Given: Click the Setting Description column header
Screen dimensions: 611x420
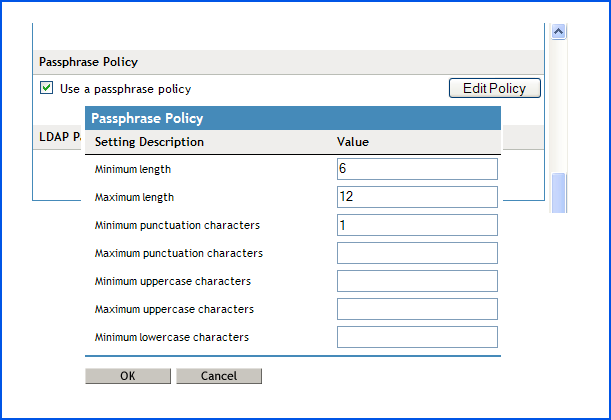Looking at the screenshot, I should click(149, 142).
